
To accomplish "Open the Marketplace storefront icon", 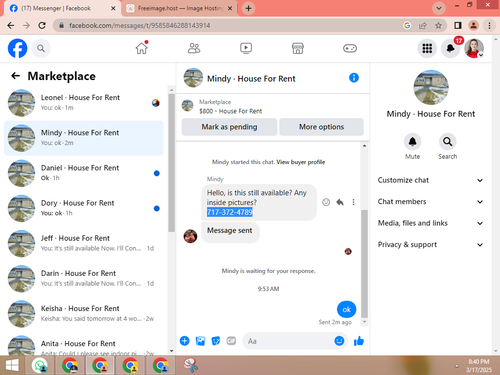I will coord(298,48).
